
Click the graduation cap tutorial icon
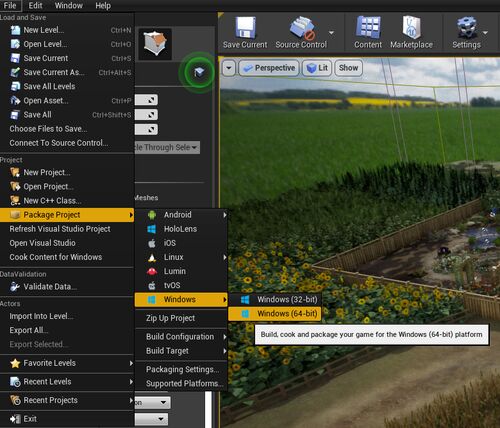coord(199,72)
